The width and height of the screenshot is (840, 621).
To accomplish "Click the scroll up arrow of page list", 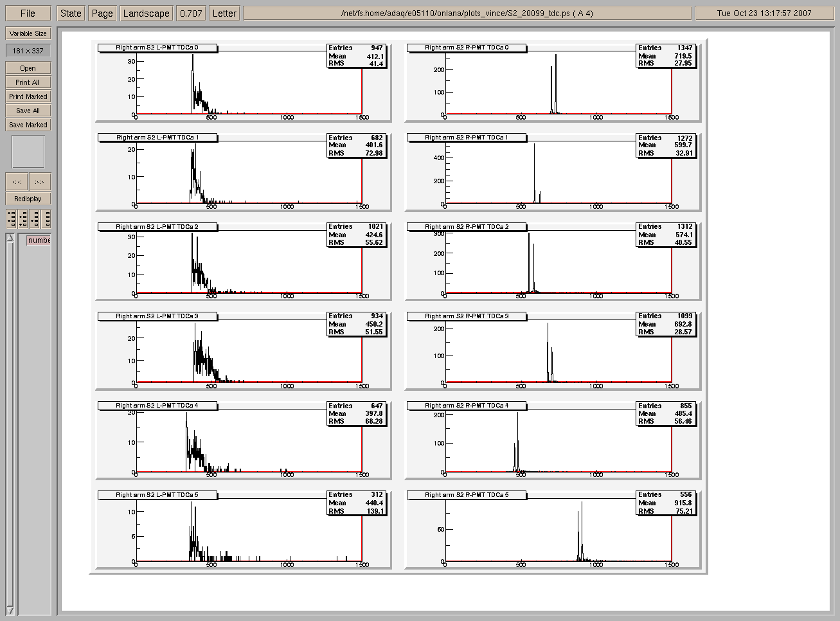I will pos(10,238).
